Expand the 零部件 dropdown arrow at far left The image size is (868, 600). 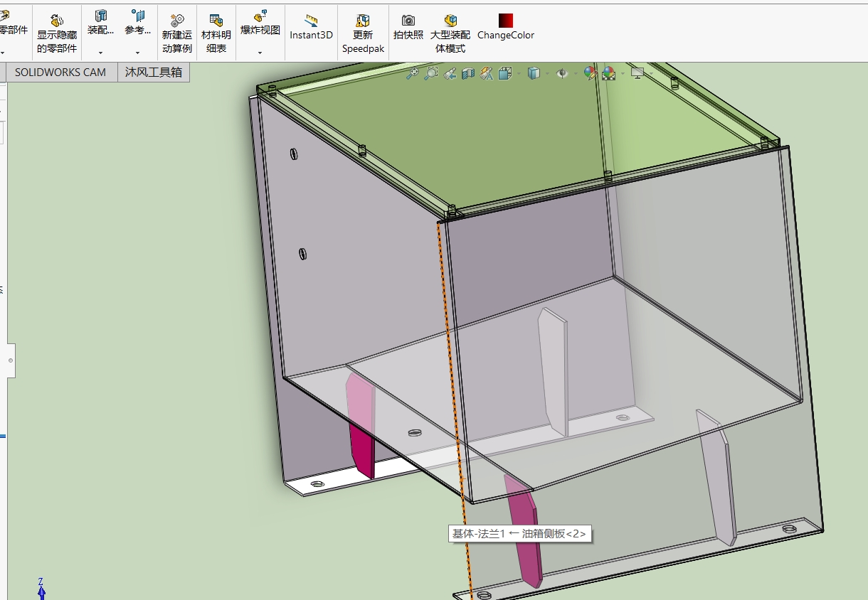click(x=2, y=53)
